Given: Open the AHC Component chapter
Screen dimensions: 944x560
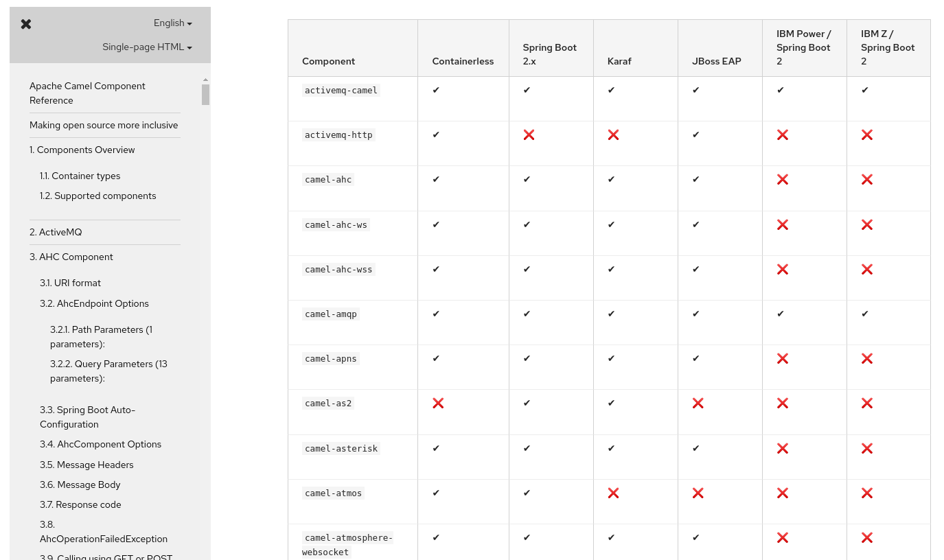Looking at the screenshot, I should pos(71,257).
